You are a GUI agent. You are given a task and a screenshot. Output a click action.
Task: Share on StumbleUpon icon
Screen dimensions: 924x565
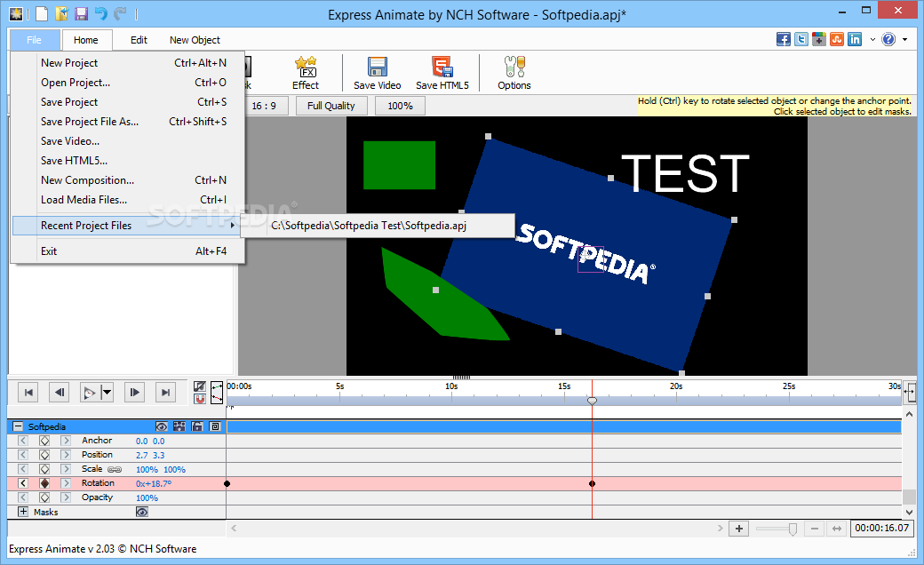click(837, 39)
